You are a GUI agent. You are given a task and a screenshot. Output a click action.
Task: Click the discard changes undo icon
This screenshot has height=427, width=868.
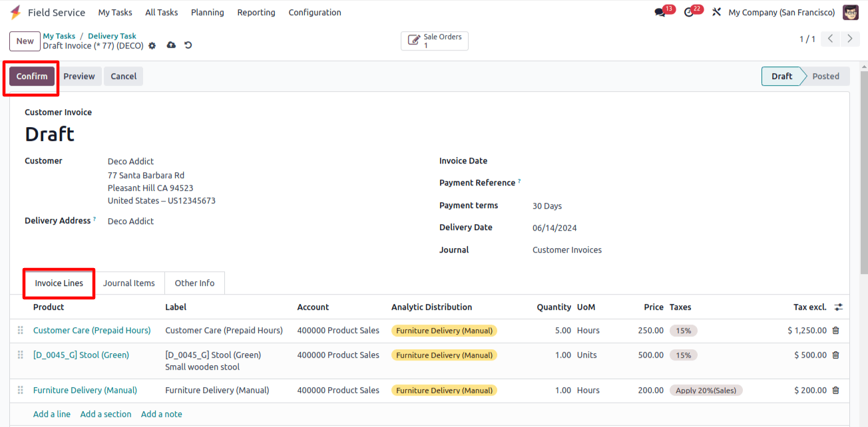188,45
